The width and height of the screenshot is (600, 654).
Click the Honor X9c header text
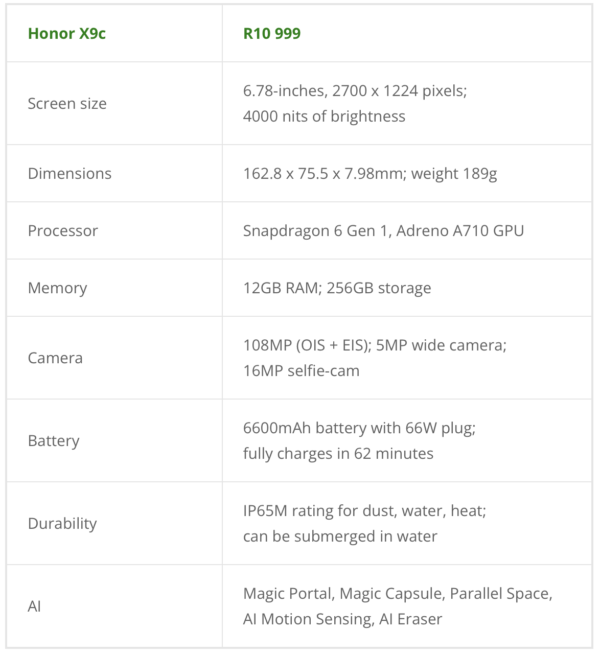click(67, 33)
